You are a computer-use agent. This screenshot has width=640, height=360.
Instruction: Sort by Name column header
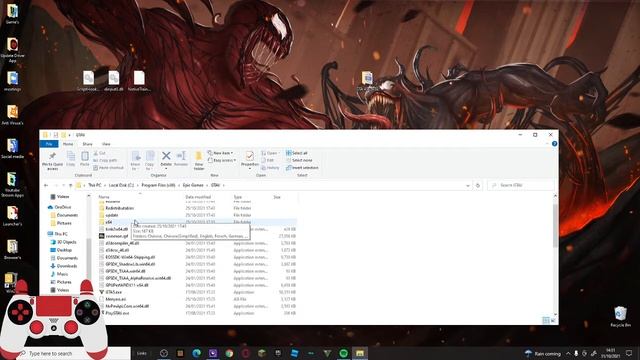(x=104, y=197)
